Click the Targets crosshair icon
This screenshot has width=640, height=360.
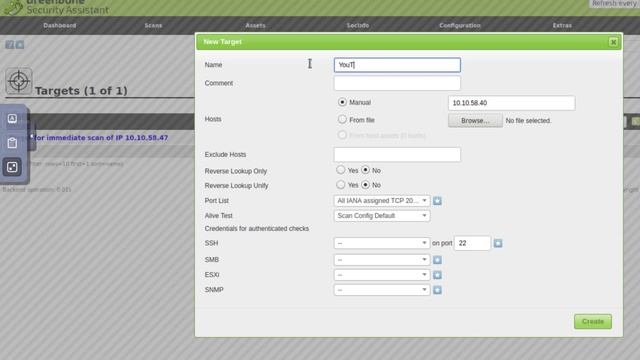coord(19,81)
